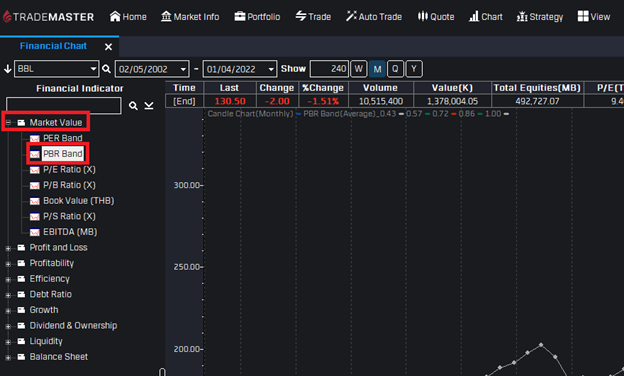
Task: Open the start date 02/05/2002 dropdown
Action: (x=183, y=69)
